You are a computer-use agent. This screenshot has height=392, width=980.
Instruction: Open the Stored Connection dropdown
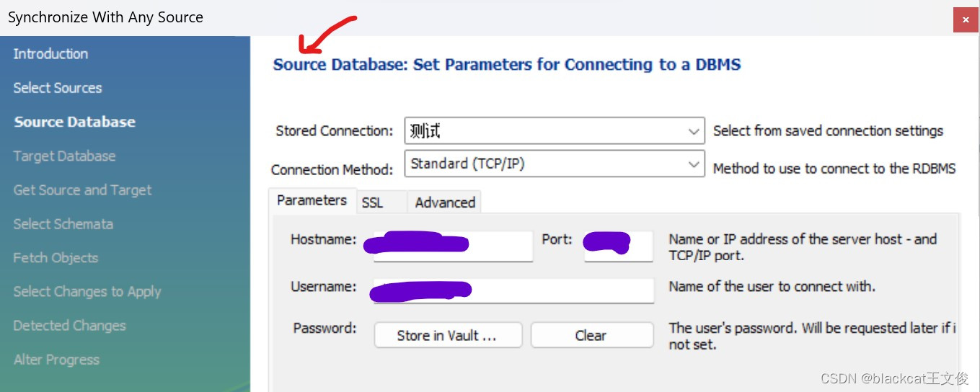[554, 131]
